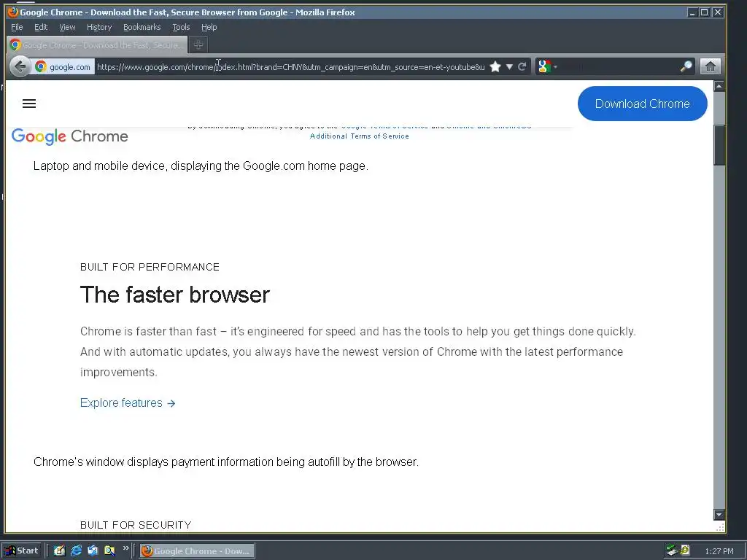The width and height of the screenshot is (747, 560).
Task: Reload the page with the refresh icon
Action: point(522,66)
